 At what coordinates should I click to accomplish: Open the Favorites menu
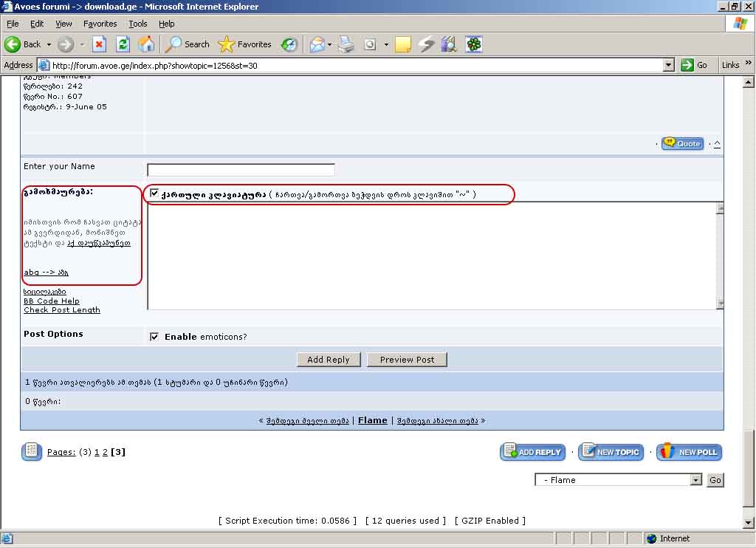100,24
